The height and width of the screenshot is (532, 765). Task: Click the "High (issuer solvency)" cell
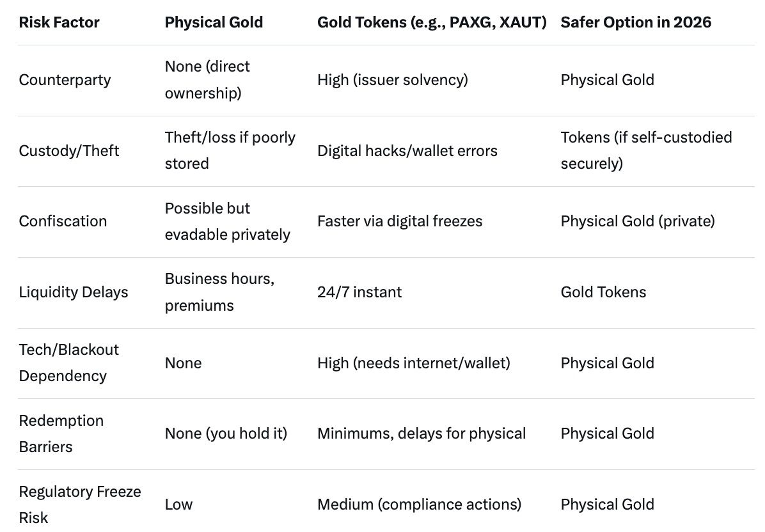(393, 80)
